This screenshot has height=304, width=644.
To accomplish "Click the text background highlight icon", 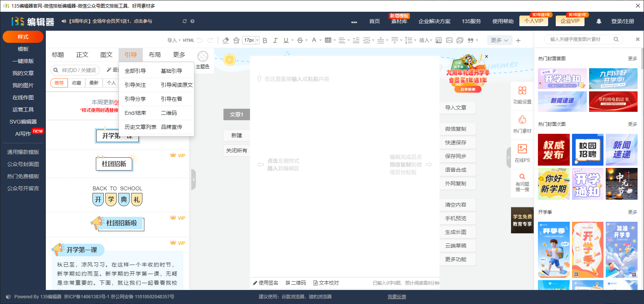I will 328,40.
